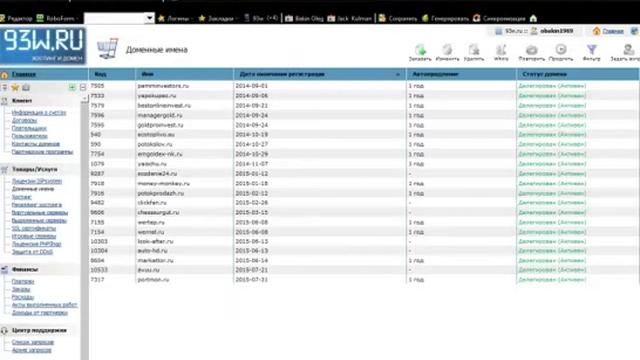Viewport: 640px width, 360px height.
Task: Select the managergold.ru domain row
Action: click(x=364, y=115)
